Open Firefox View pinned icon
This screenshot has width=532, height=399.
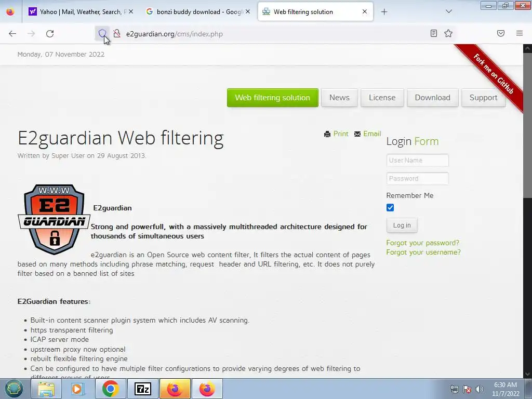pos(10,12)
